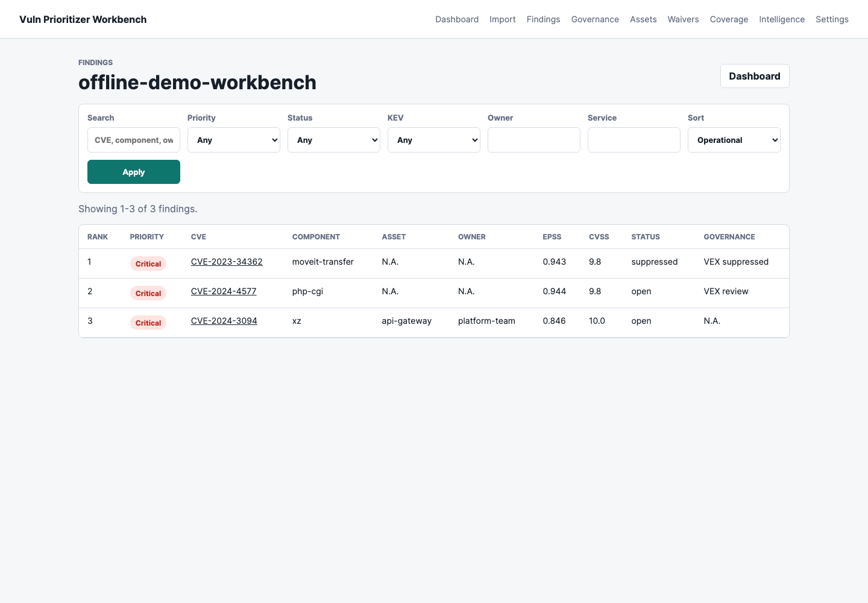Viewport: 868px width, 603px height.
Task: Click the CVSS value 10.0
Action: 597,321
